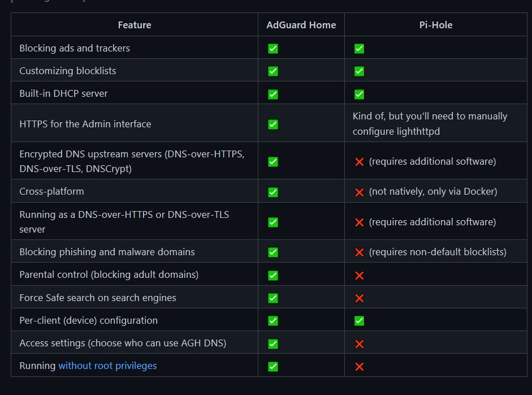Open the 'without root privileges' link
The width and height of the screenshot is (532, 395).
pyautogui.click(x=107, y=366)
